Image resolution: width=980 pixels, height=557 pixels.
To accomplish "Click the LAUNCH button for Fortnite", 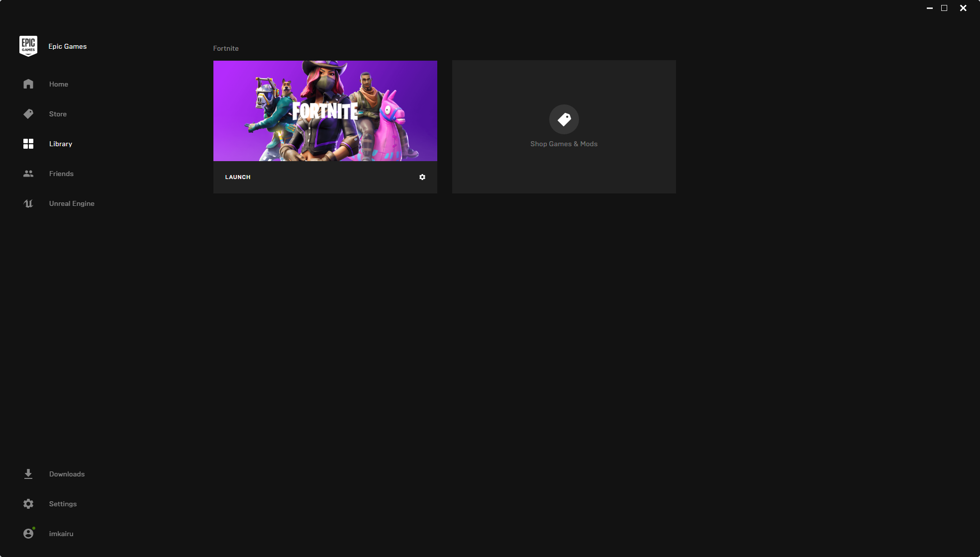I will (x=238, y=176).
